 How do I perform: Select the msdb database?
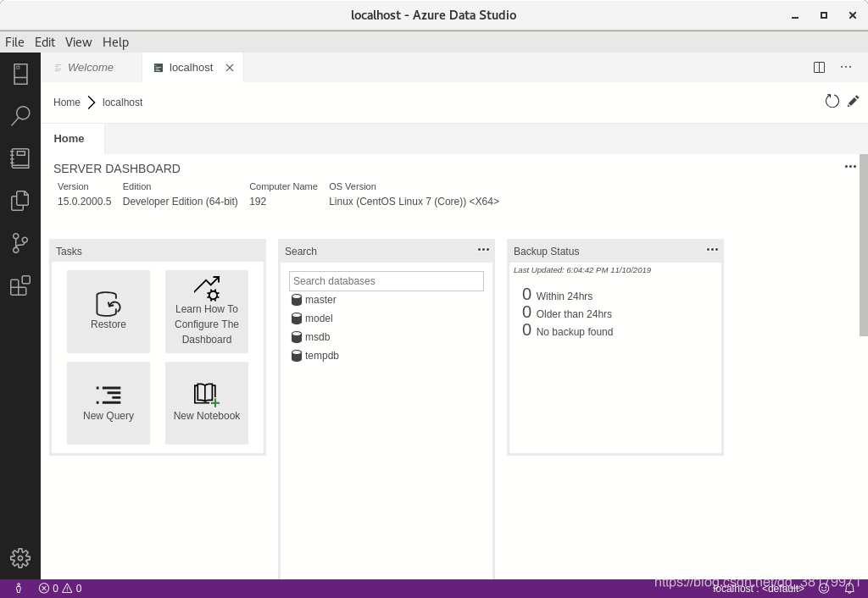tap(310, 337)
